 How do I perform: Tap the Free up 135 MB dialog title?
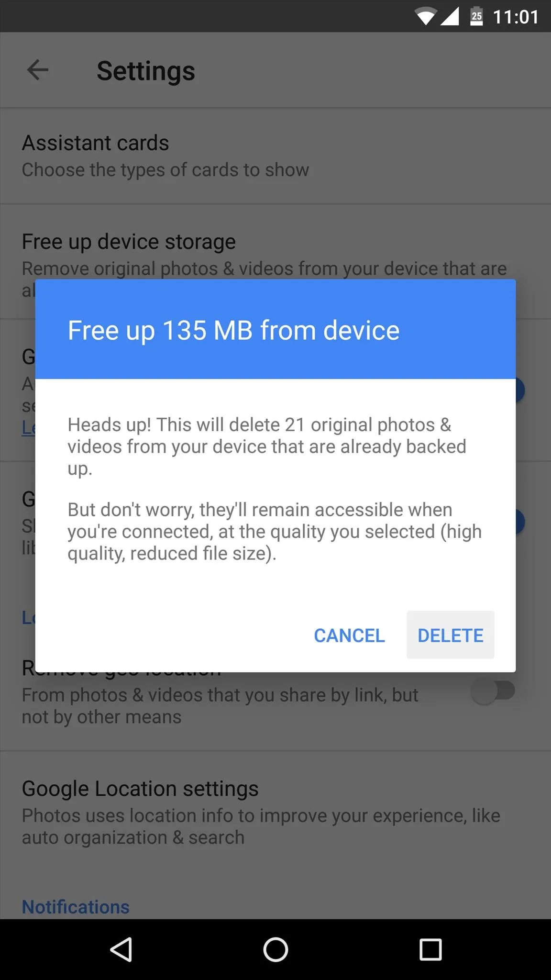233,330
